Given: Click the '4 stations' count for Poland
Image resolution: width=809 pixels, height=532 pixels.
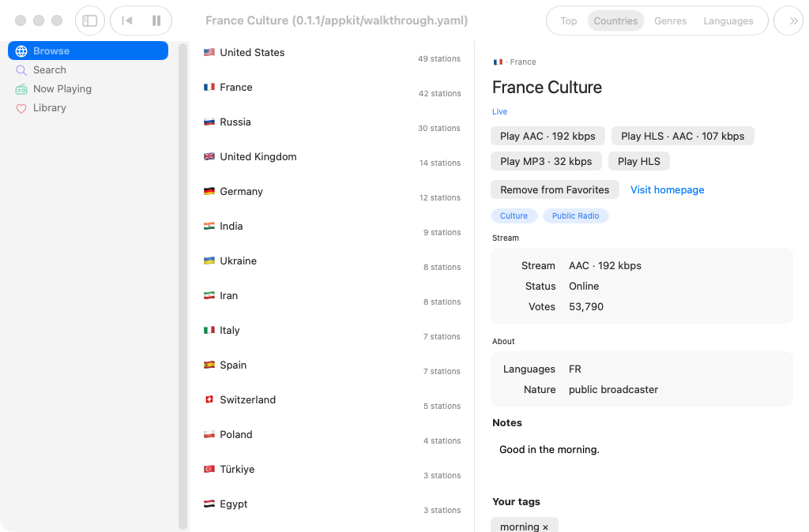Looking at the screenshot, I should (442, 440).
